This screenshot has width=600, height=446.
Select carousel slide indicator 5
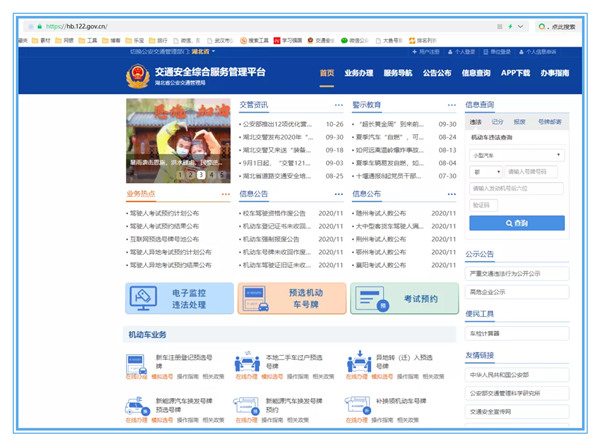221,174
